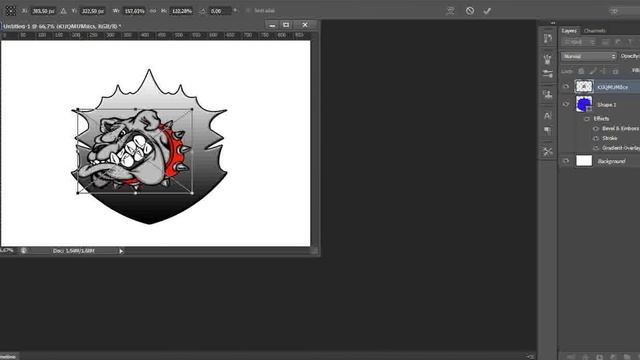The image size is (640, 360).
Task: Click the status bar preview icon
Action: tap(24, 251)
